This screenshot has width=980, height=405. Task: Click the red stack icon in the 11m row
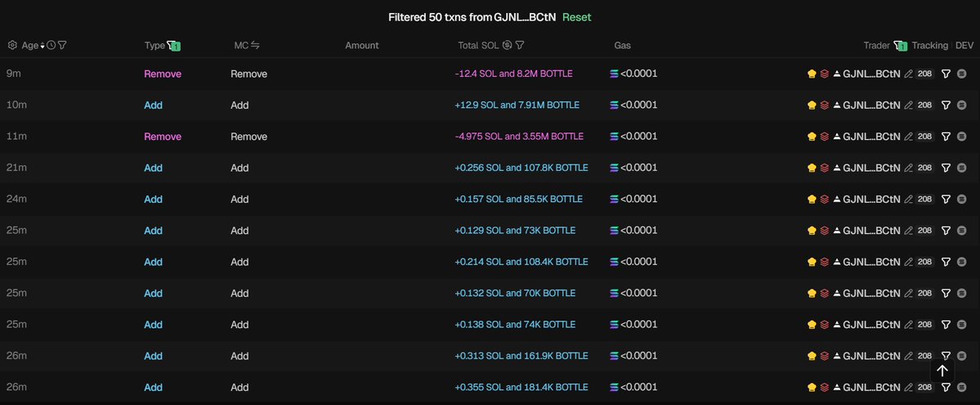point(825,137)
